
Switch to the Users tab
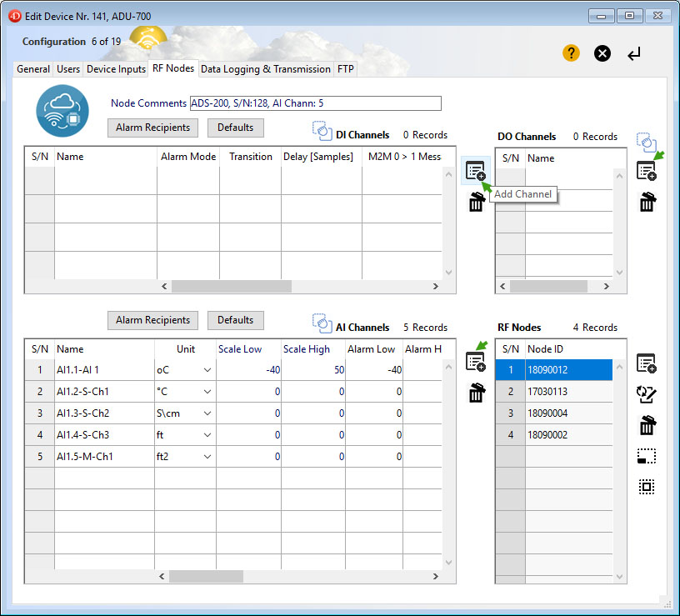click(68, 69)
